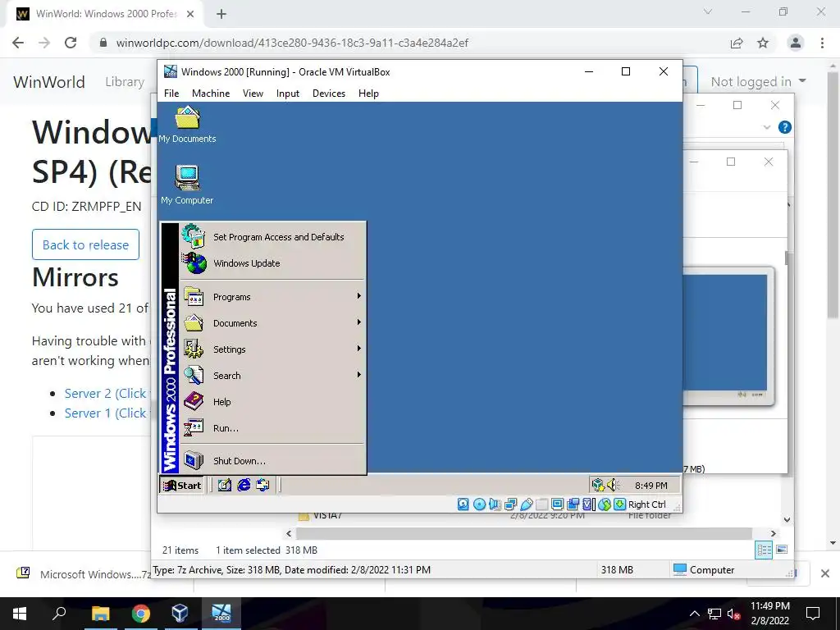Open Search in Start menu
The image size is (840, 630).
272,376
